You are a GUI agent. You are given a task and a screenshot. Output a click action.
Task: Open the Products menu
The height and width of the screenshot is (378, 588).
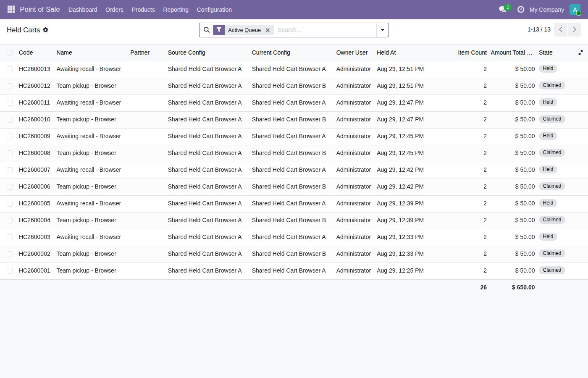point(143,10)
